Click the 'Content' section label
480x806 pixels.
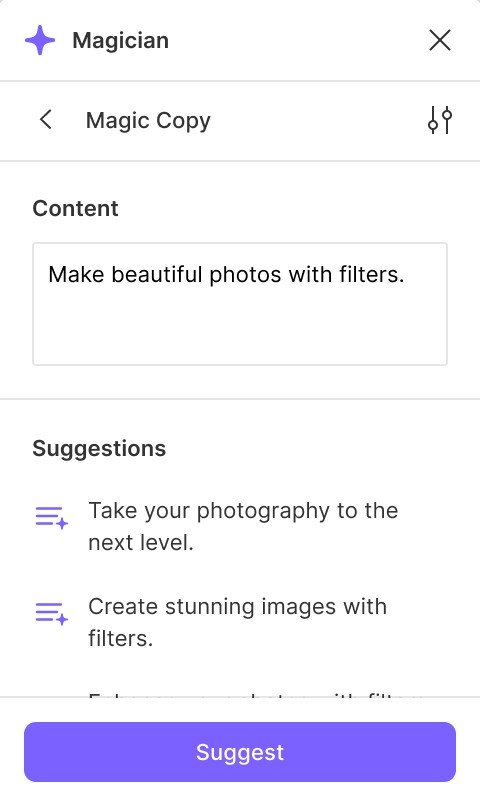point(76,208)
